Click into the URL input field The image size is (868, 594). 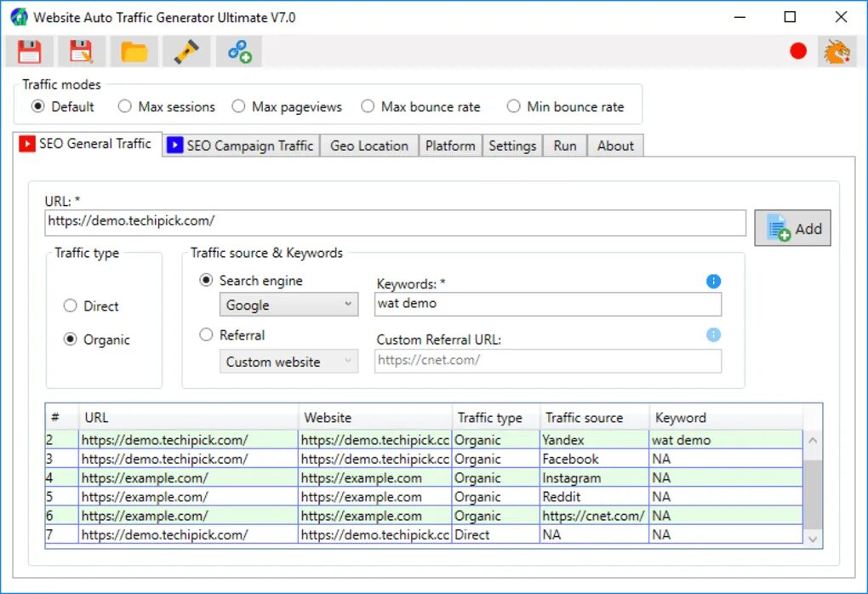[395, 223]
